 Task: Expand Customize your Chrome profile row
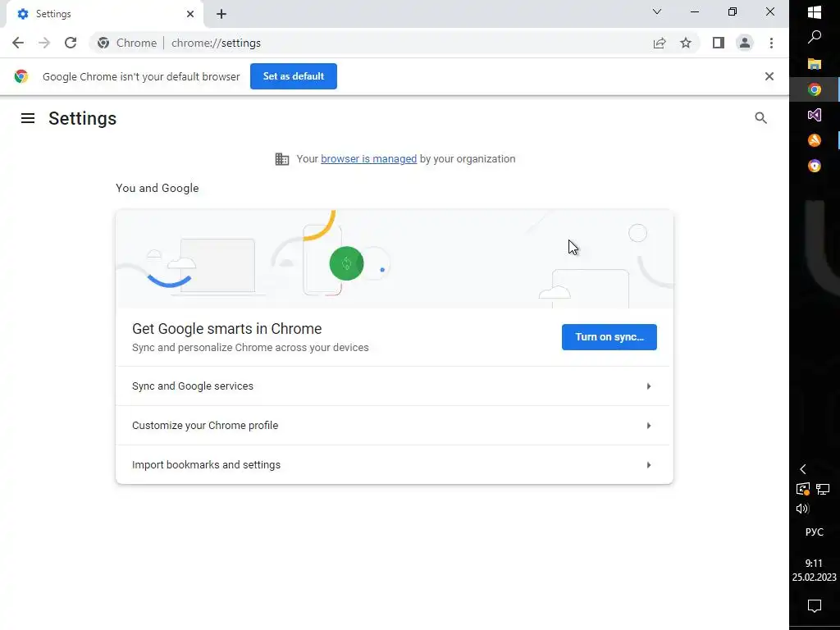click(392, 426)
